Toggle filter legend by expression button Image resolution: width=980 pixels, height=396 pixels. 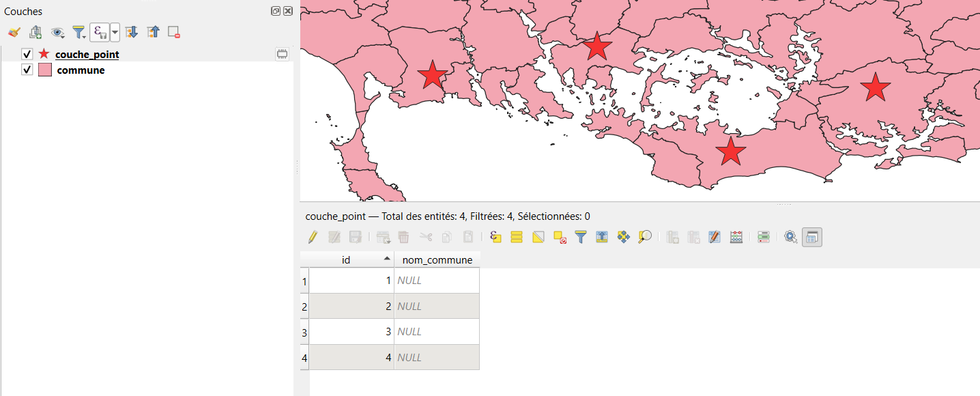[x=100, y=32]
